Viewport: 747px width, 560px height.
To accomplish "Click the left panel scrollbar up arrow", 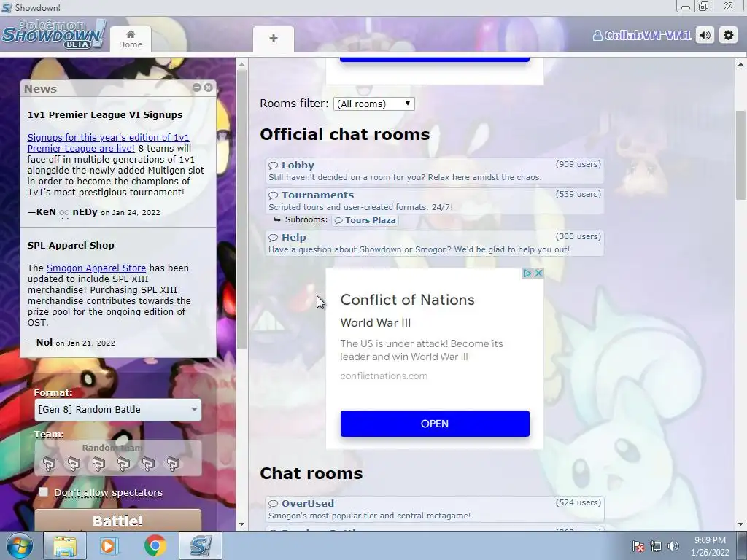I will [x=241, y=64].
